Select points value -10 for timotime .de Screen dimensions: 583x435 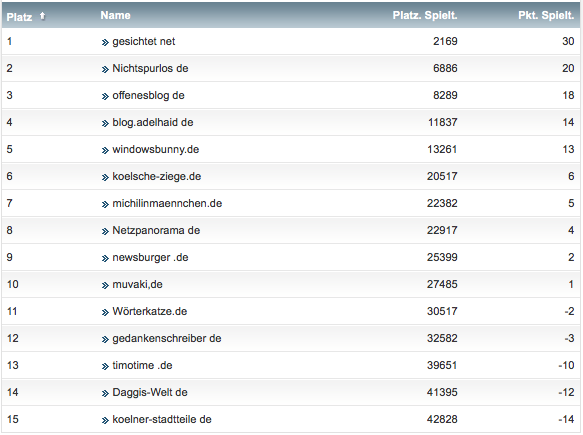(566, 365)
